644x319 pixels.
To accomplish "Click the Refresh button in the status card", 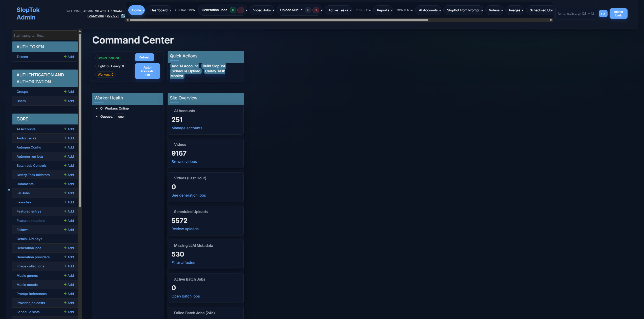I will (144, 57).
